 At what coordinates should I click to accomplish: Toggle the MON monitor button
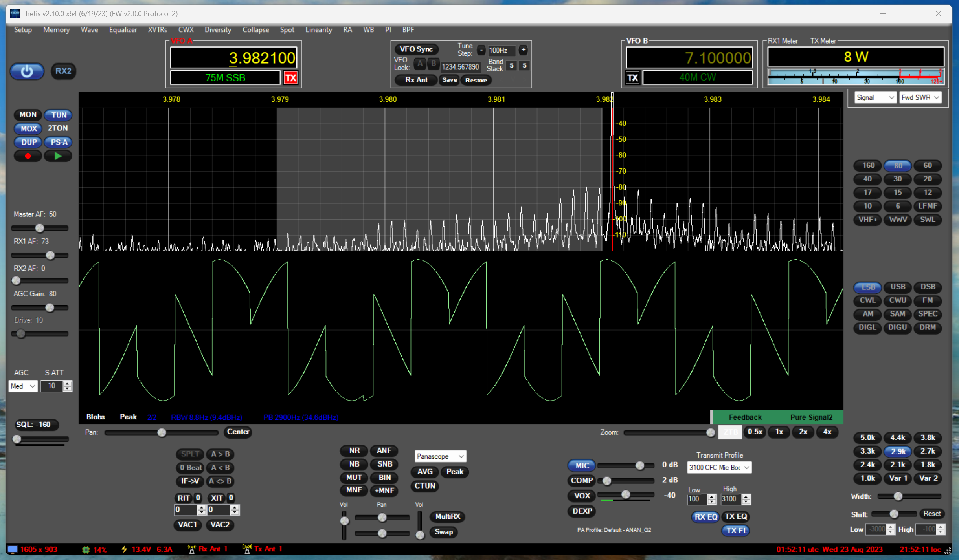[x=28, y=115]
